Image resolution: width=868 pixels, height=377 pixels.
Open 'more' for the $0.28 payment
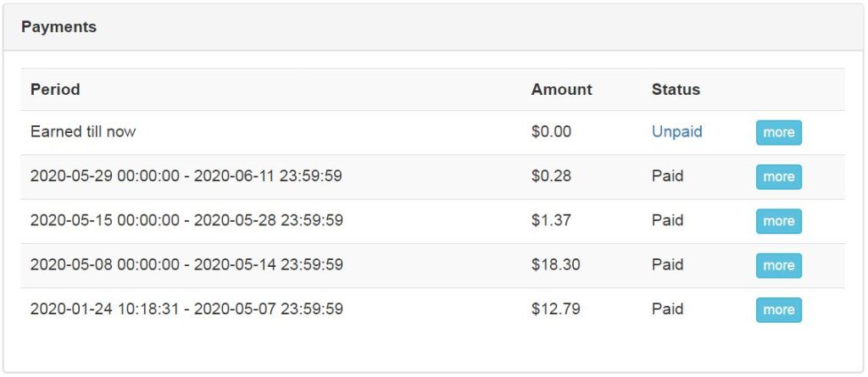778,177
